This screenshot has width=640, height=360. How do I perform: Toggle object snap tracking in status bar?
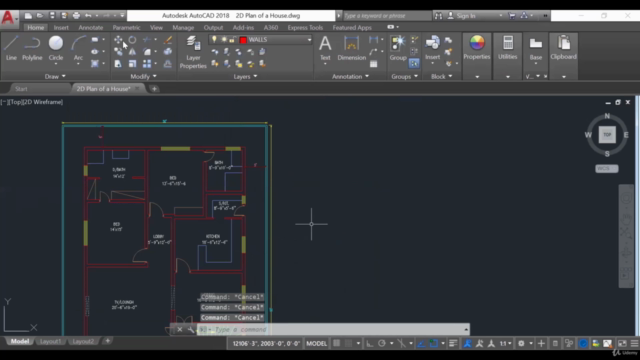click(421, 343)
